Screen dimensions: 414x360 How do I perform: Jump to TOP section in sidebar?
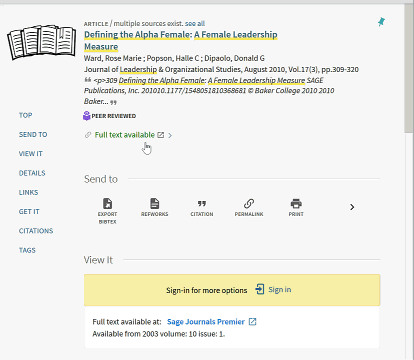(26, 115)
